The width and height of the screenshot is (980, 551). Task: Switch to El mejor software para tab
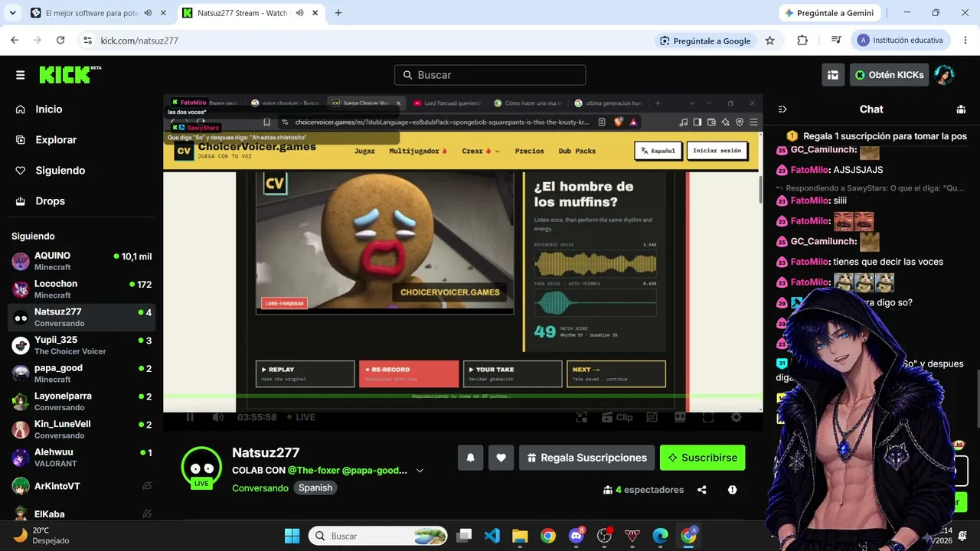click(93, 13)
